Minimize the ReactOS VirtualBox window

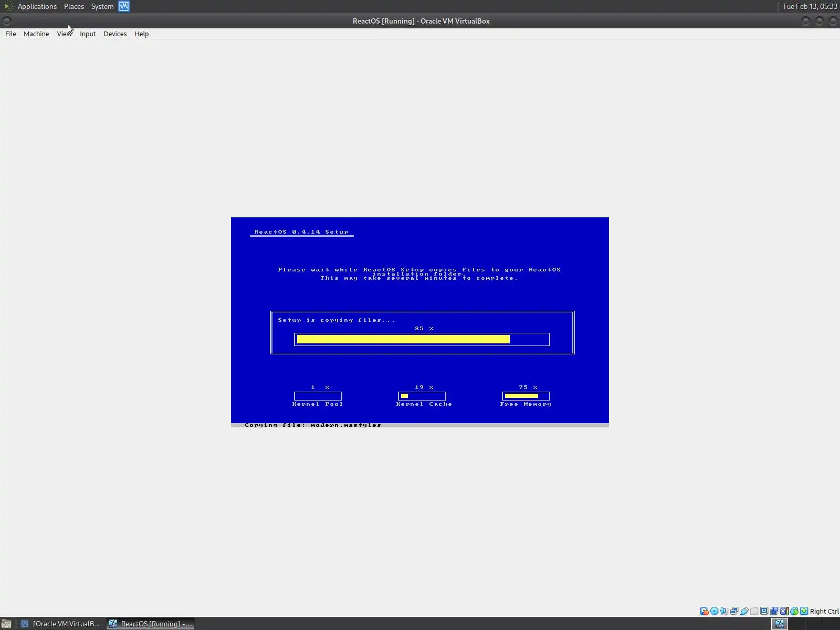point(806,21)
